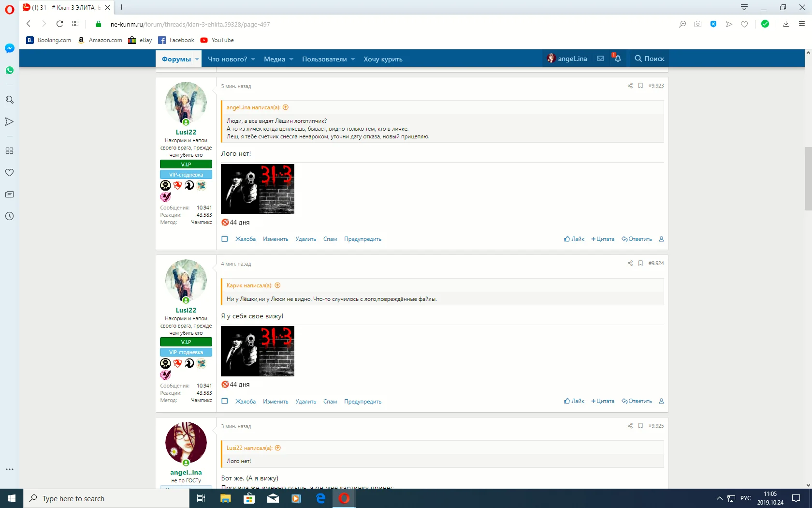The image size is (812, 508).
Task: Open sidebar setup three-dots menu
Action: [9, 469]
